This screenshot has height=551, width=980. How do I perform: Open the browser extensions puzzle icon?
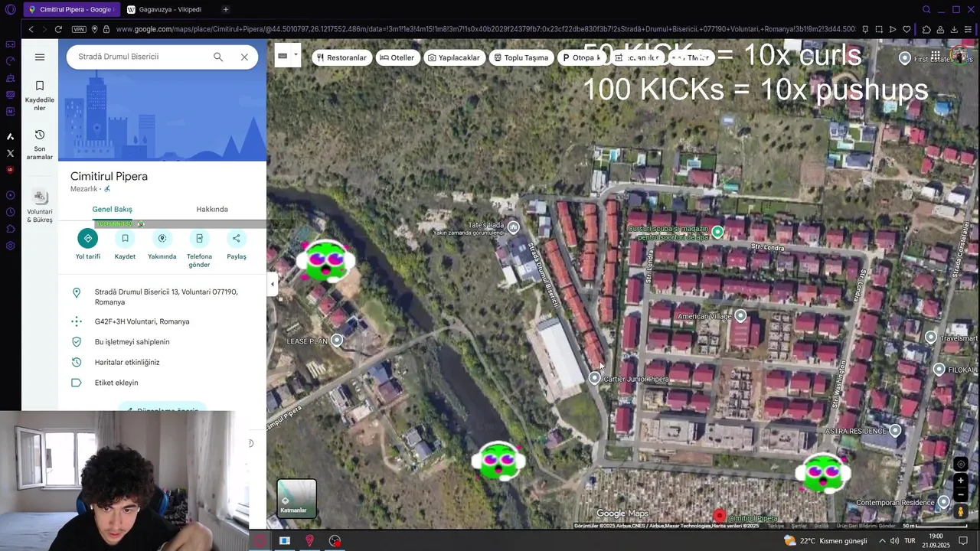(926, 29)
